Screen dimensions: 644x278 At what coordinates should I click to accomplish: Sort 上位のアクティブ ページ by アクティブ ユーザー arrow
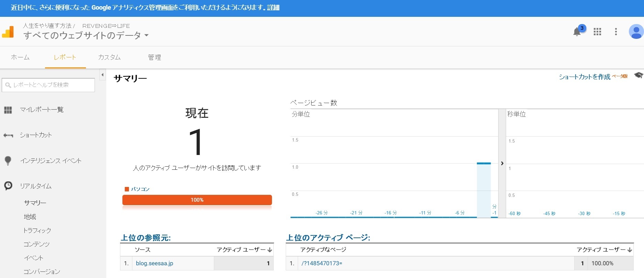[x=630, y=250]
